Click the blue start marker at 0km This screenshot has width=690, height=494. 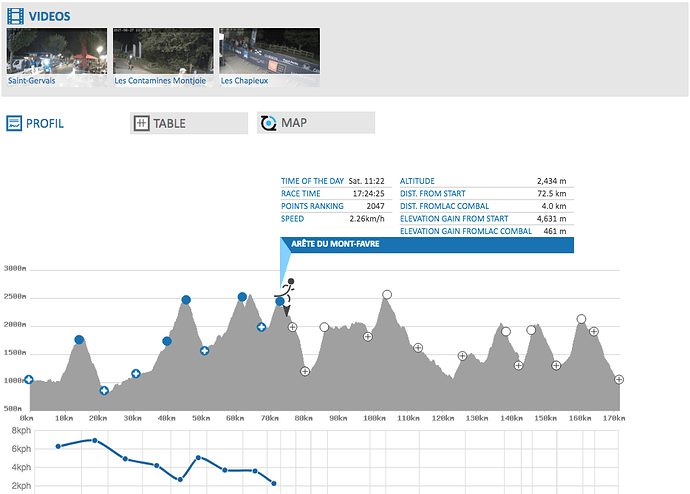pyautogui.click(x=28, y=379)
